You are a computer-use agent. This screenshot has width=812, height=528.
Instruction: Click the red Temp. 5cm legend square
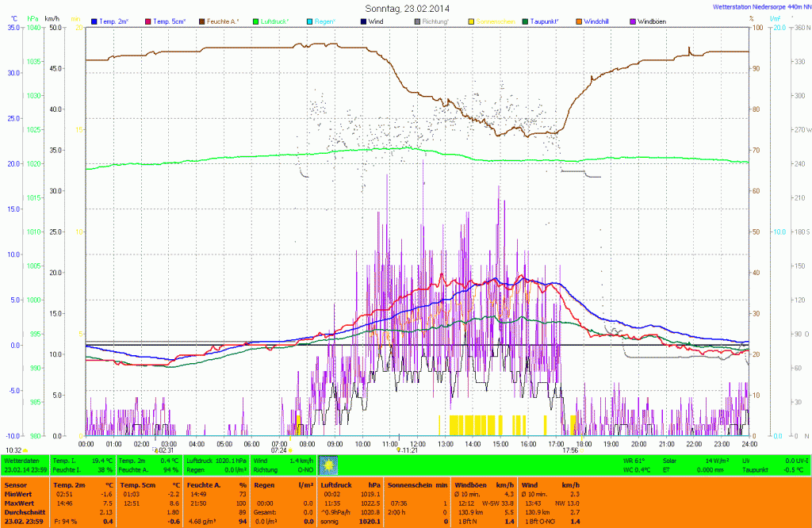coord(148,21)
